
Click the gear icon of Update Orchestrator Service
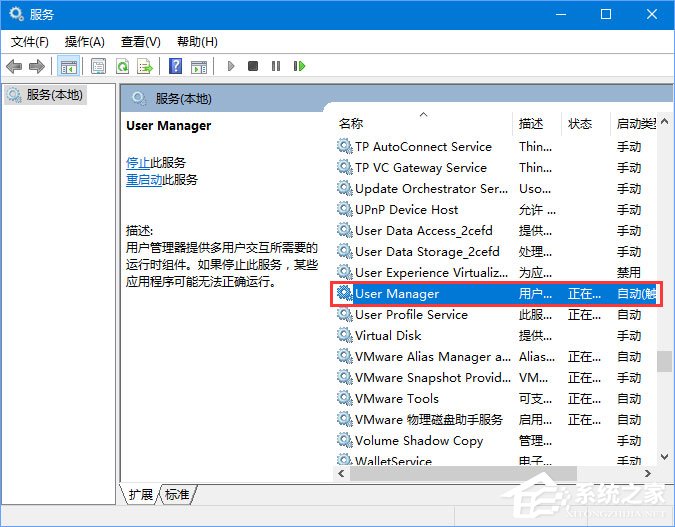click(x=344, y=188)
